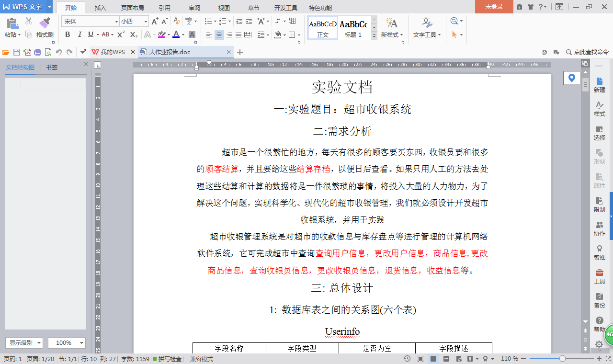Click 点此查找命令 search box

(587, 52)
